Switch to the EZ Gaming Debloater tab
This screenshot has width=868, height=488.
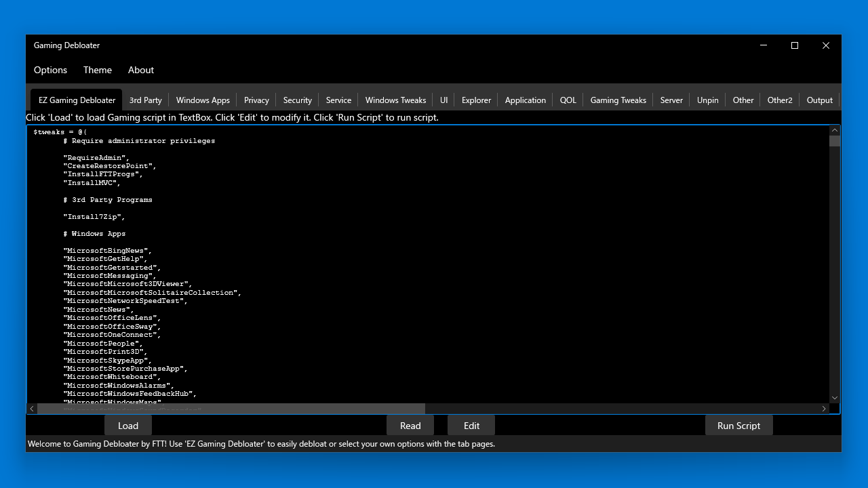tap(77, 100)
